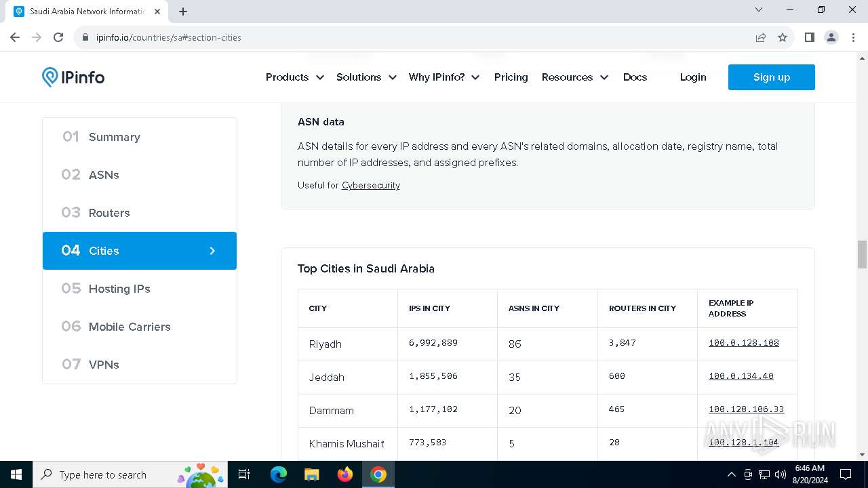
Task: Open the Chrome three-dot menu
Action: point(853,37)
